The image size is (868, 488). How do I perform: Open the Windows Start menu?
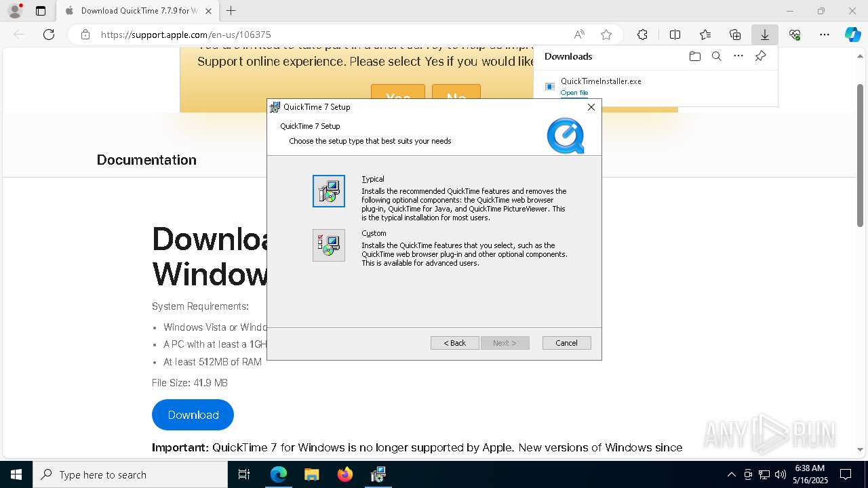coord(16,474)
